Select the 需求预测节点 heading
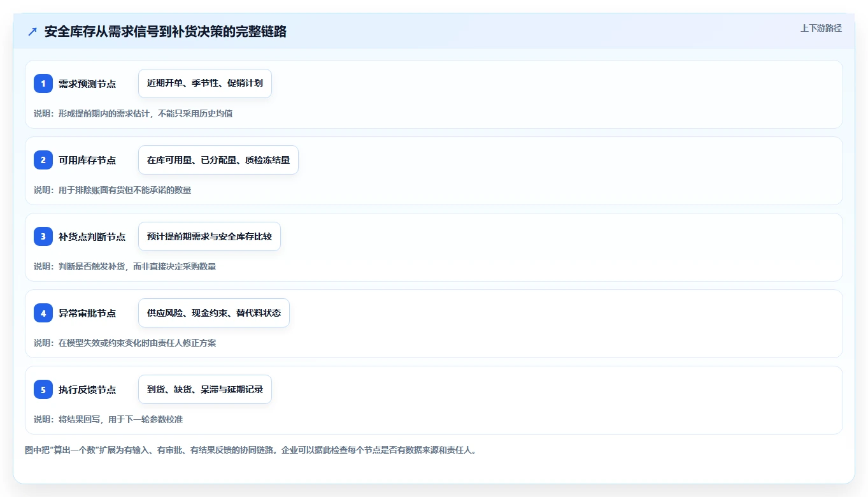The width and height of the screenshot is (868, 497). [87, 83]
